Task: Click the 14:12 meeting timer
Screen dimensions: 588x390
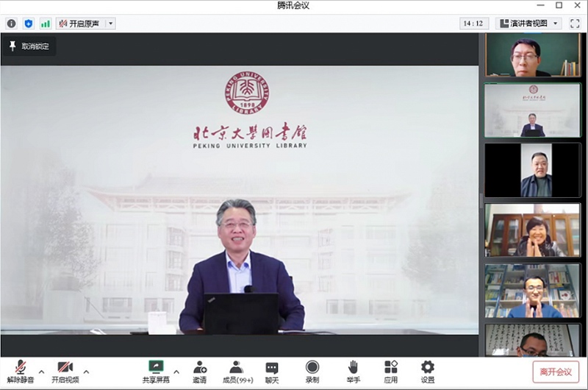Action: 474,24
